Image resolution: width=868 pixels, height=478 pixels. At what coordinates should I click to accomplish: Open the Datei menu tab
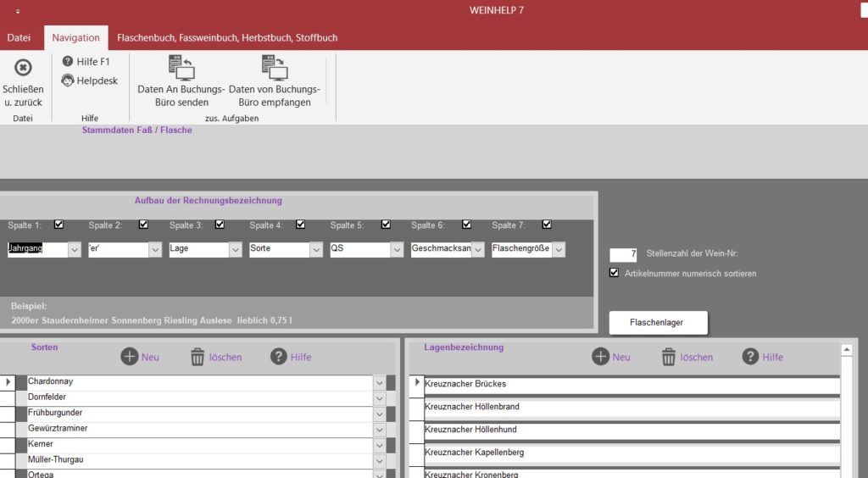(19, 37)
